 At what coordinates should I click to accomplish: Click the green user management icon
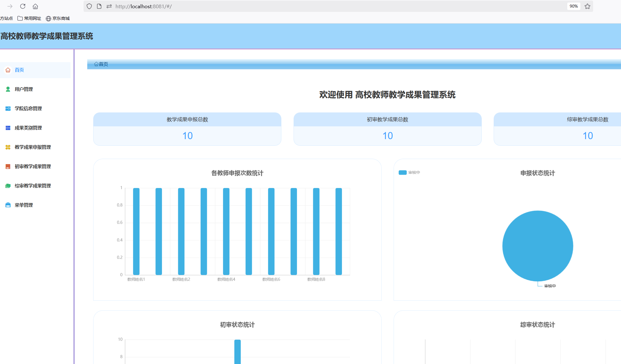[8, 89]
